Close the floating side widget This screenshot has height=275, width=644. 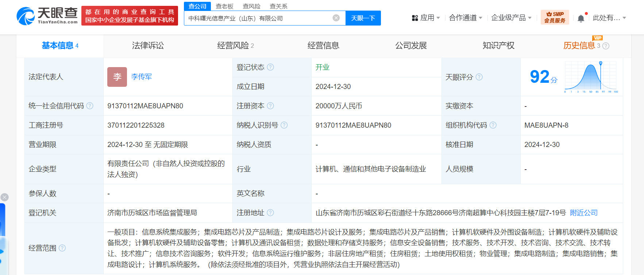point(4,197)
